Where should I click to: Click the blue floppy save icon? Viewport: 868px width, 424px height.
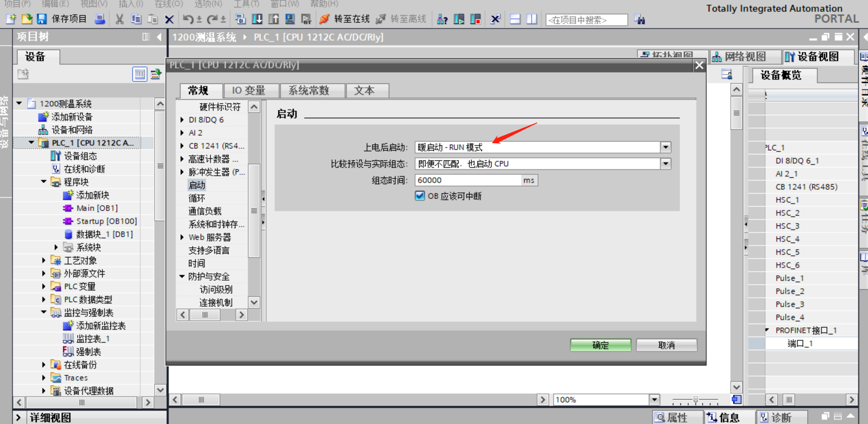click(42, 19)
